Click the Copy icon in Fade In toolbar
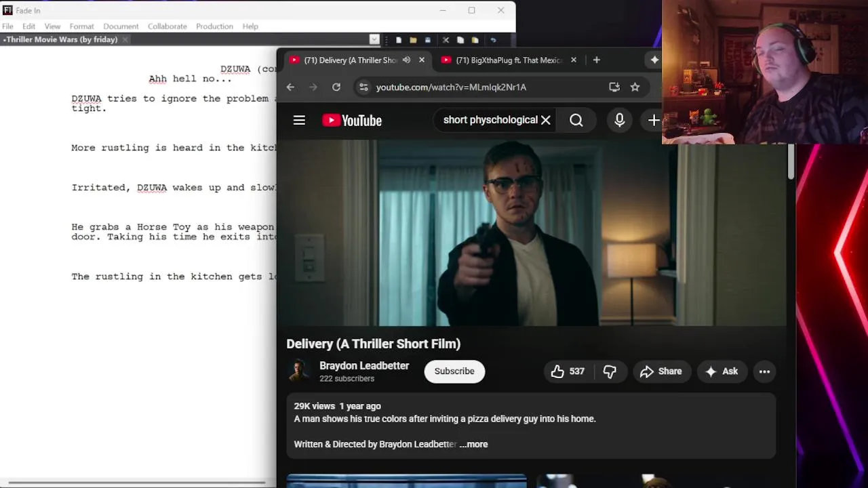 pos(460,40)
